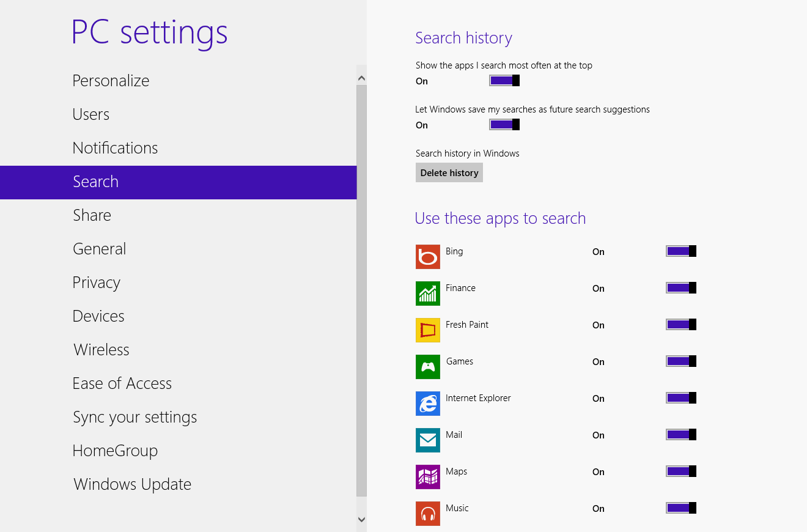Click the Finance app name label

[460, 288]
